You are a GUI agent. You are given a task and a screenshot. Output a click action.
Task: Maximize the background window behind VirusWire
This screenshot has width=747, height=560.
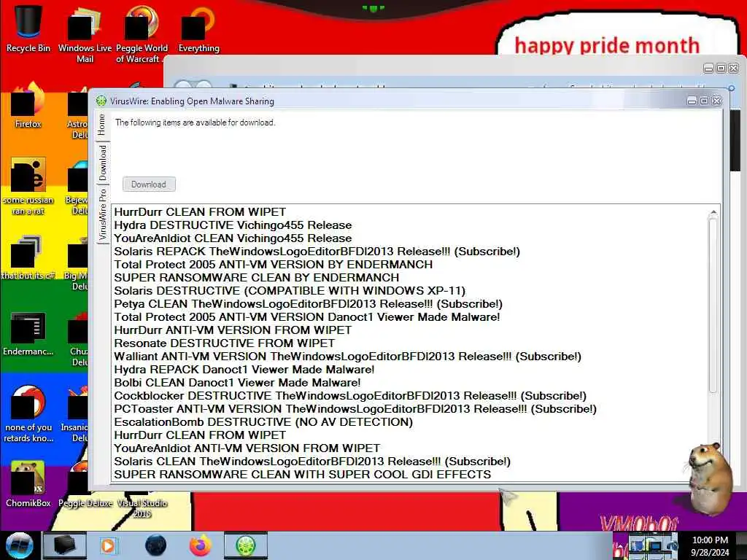[x=721, y=68]
